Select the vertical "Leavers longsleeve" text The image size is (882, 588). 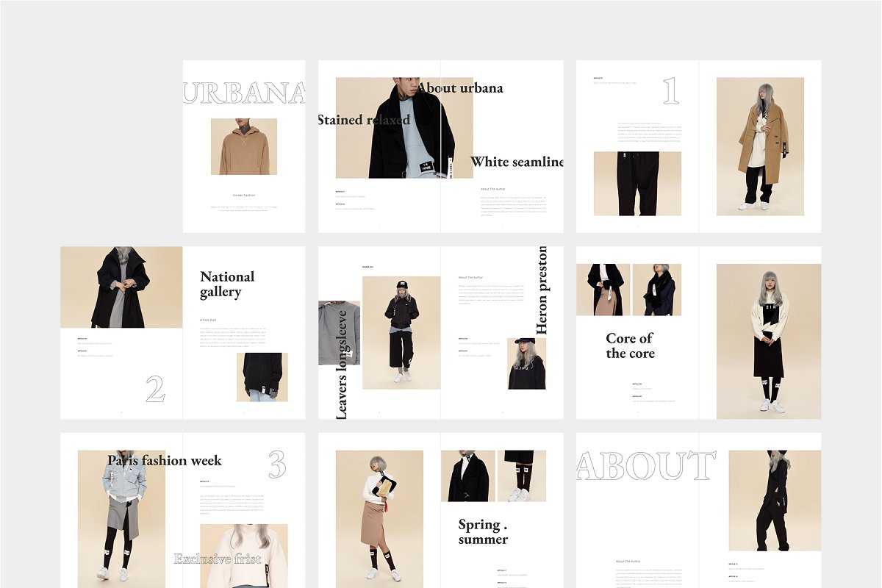(342, 365)
